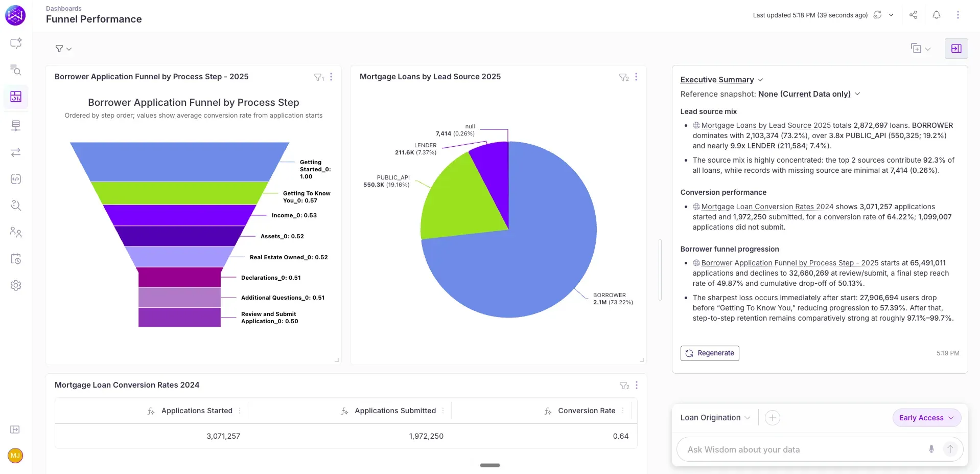The image size is (980, 474).
Task: Click the Dashboards breadcrumb link
Action: pyautogui.click(x=64, y=9)
